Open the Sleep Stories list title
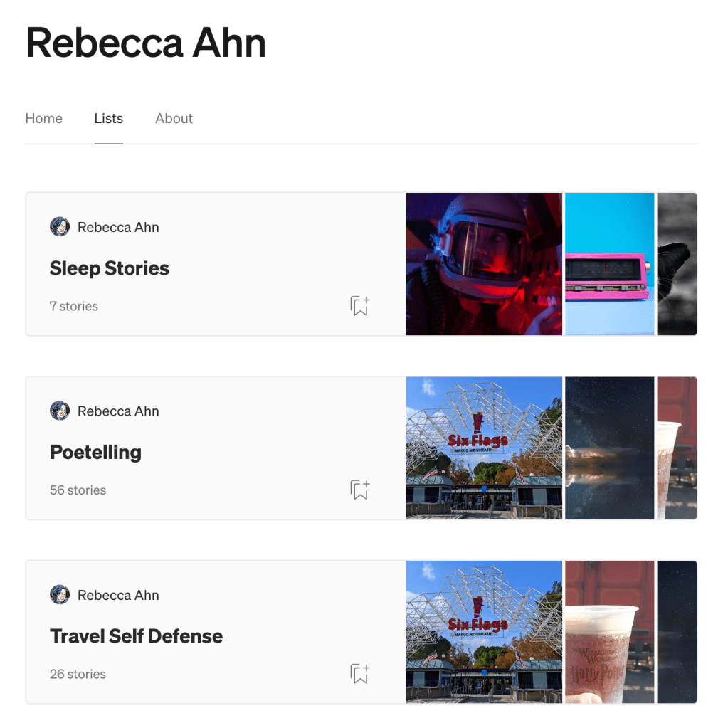Screen dimensions: 723x728 110,268
